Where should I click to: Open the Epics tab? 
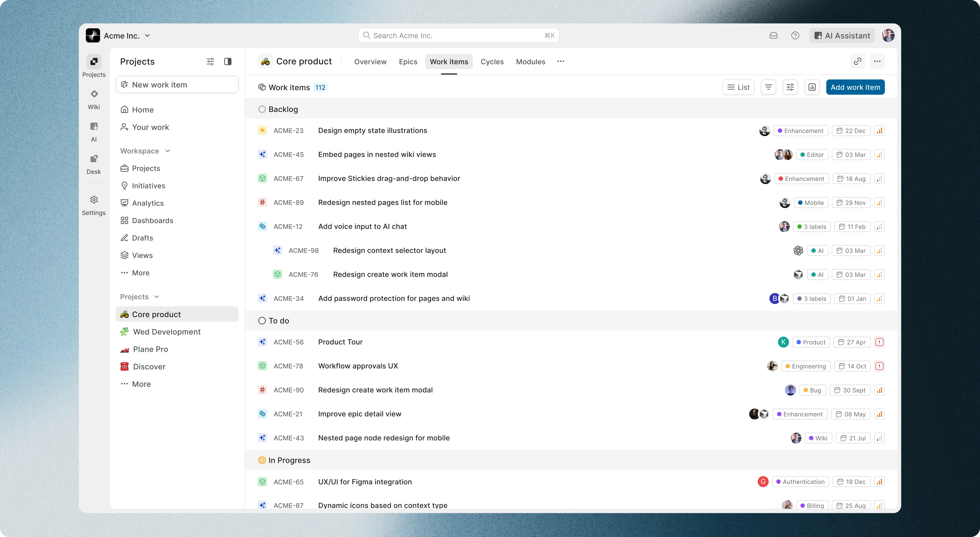pos(408,62)
